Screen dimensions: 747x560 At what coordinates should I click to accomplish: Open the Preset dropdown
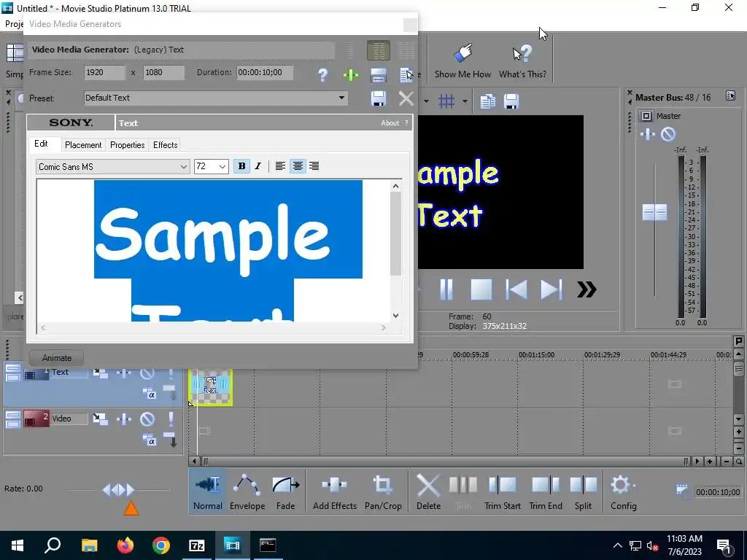point(341,98)
